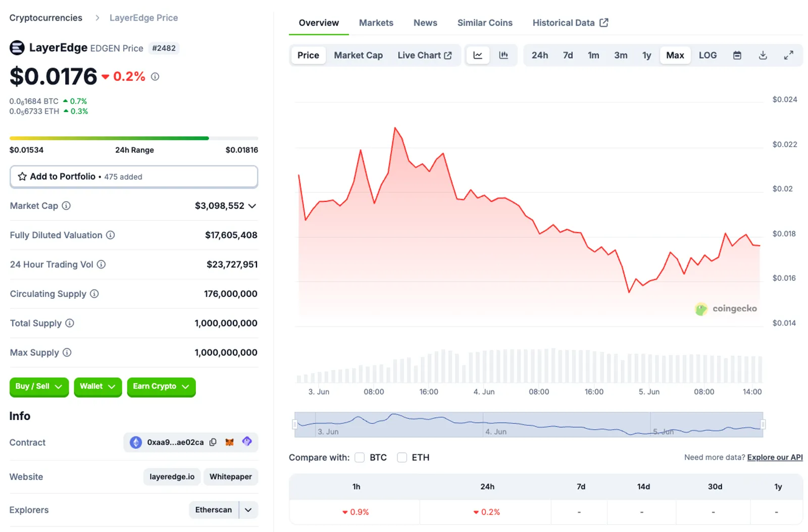Show Circulating Supply info icon
Viewport: 808px width, 532px height.
pos(94,294)
